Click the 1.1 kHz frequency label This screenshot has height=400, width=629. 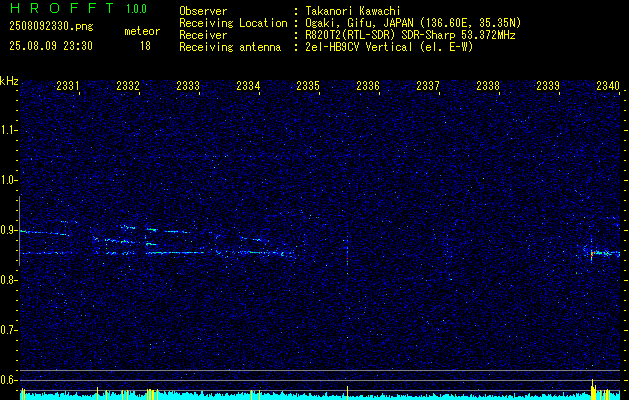click(x=8, y=130)
